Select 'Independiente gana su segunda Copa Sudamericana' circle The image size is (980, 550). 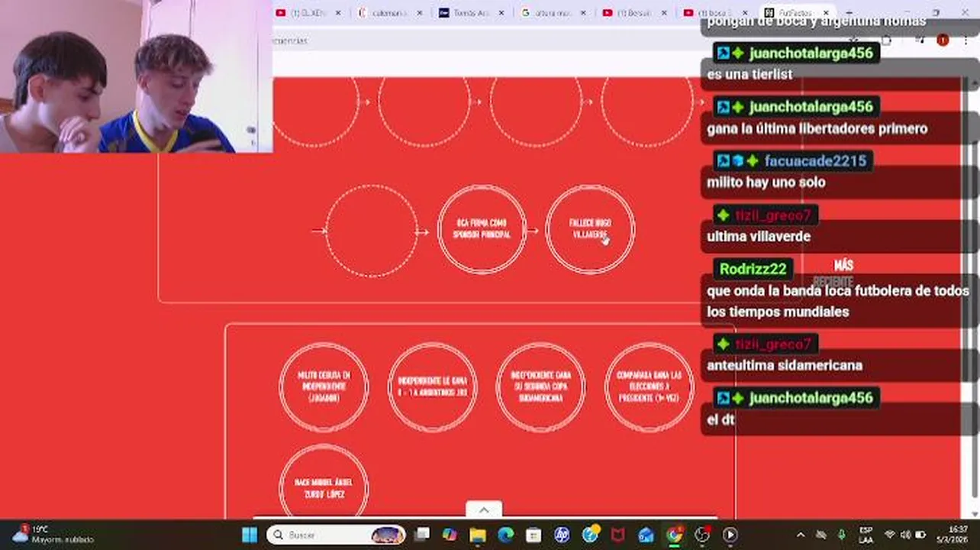[x=540, y=387]
